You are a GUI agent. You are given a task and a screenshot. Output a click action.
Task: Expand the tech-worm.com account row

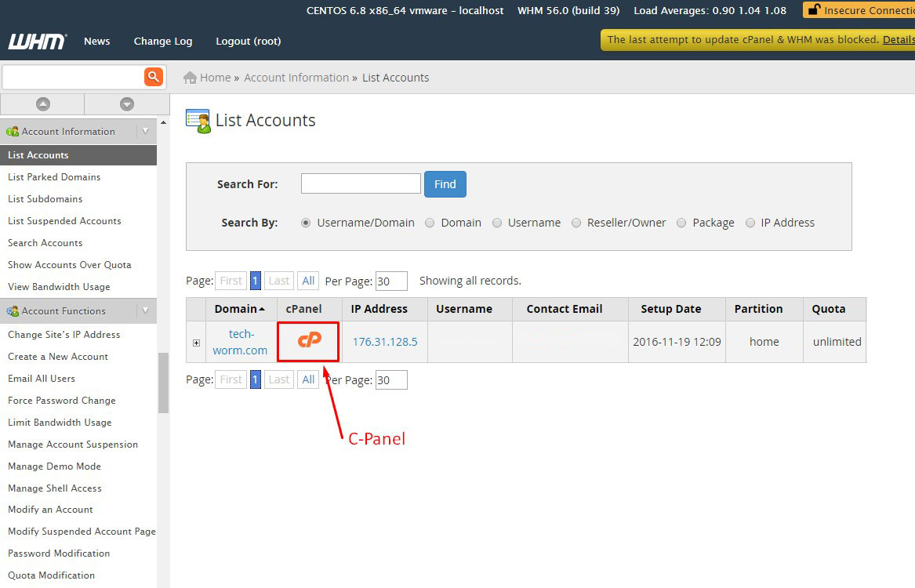(196, 343)
